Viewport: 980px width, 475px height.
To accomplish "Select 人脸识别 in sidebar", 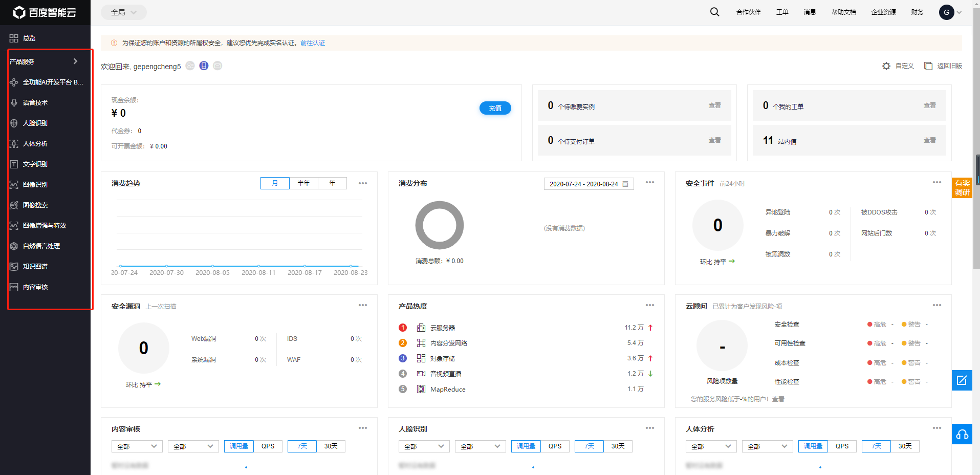I will (29, 123).
